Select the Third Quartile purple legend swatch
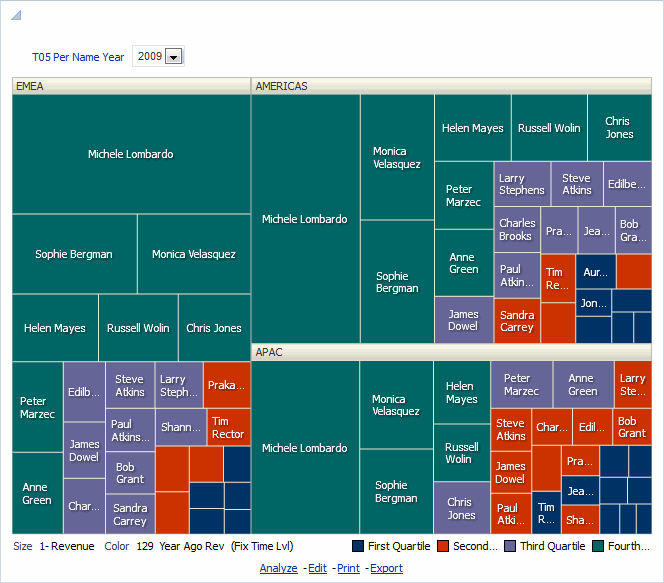 (x=510, y=546)
